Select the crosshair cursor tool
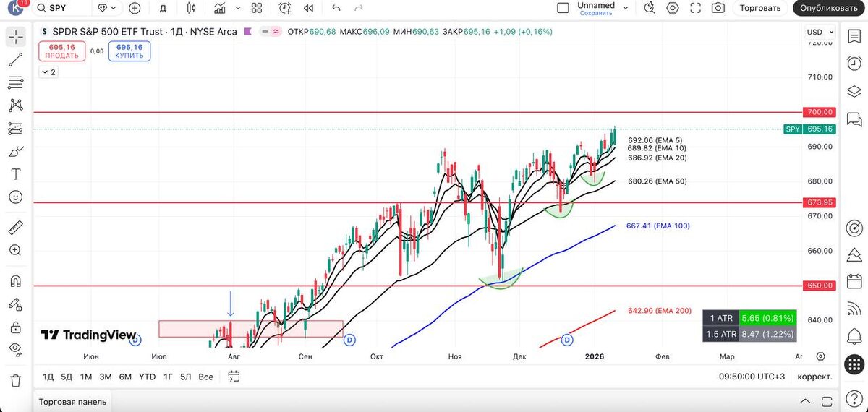This screenshot has width=868, height=412. [x=16, y=36]
